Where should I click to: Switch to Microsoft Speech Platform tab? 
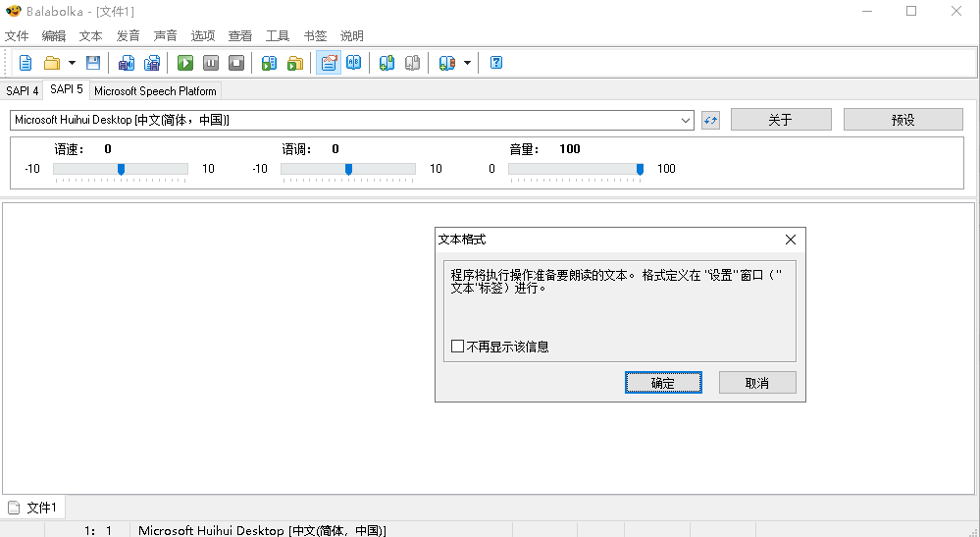click(x=155, y=90)
